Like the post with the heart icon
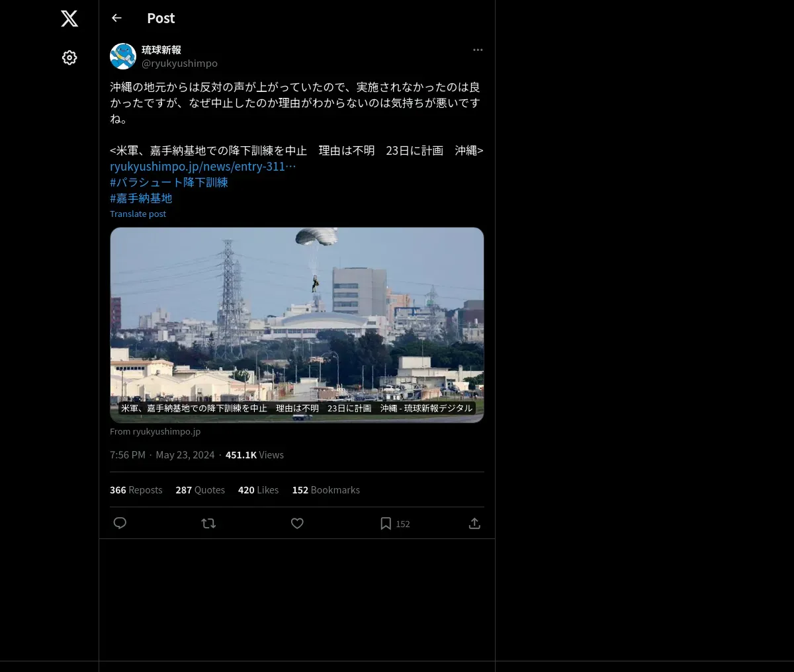The width and height of the screenshot is (794, 672). coord(297,523)
